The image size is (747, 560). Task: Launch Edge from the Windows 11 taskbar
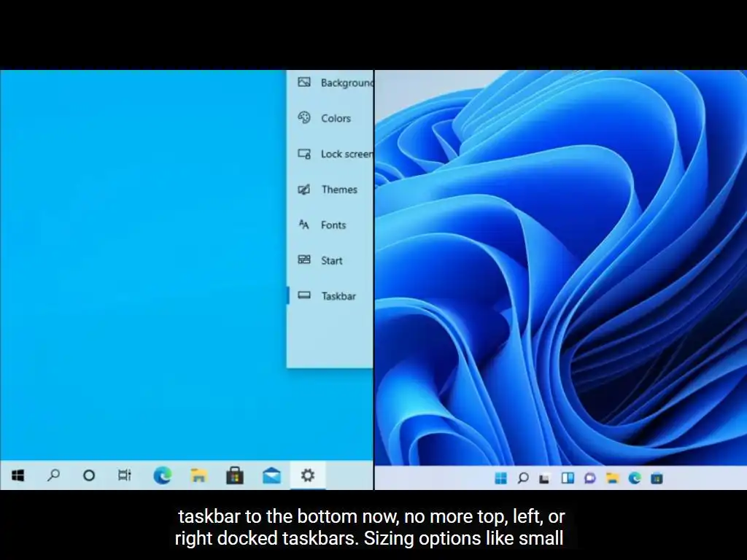point(635,478)
